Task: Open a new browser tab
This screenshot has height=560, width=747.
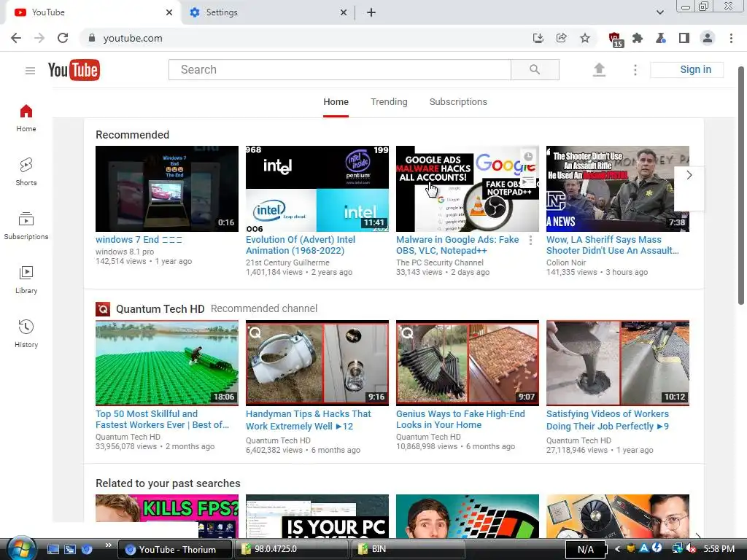Action: (x=371, y=12)
